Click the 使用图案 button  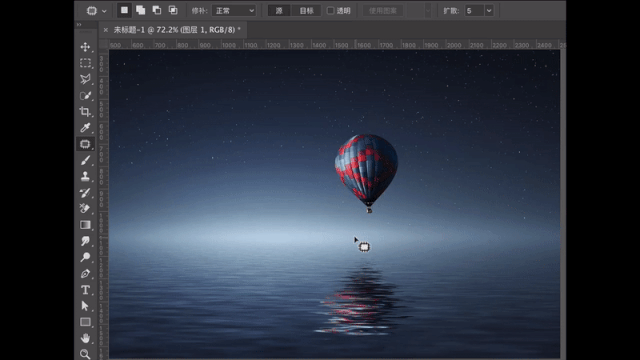[x=383, y=11]
